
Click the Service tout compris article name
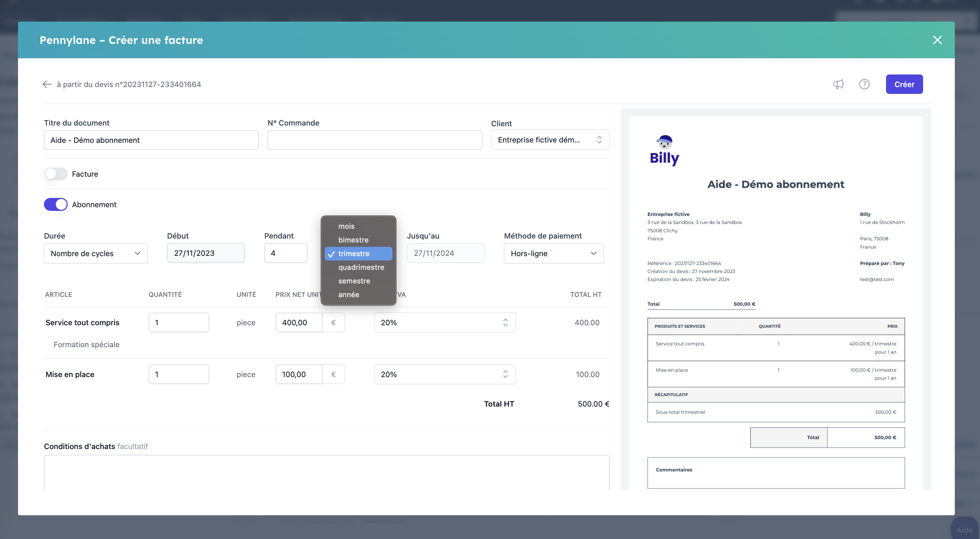coord(82,322)
